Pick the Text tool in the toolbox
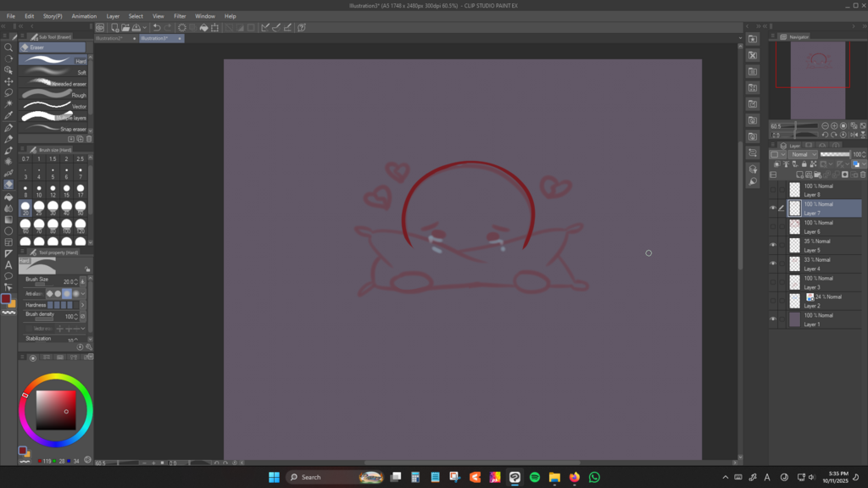The height and width of the screenshot is (488, 868). tap(8, 265)
